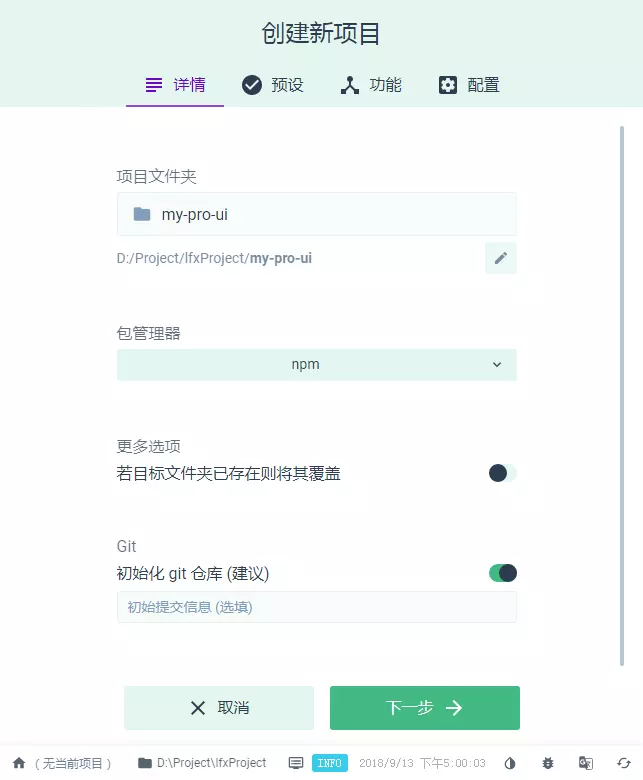
Task: Click the INFO log badge
Action: 330,763
